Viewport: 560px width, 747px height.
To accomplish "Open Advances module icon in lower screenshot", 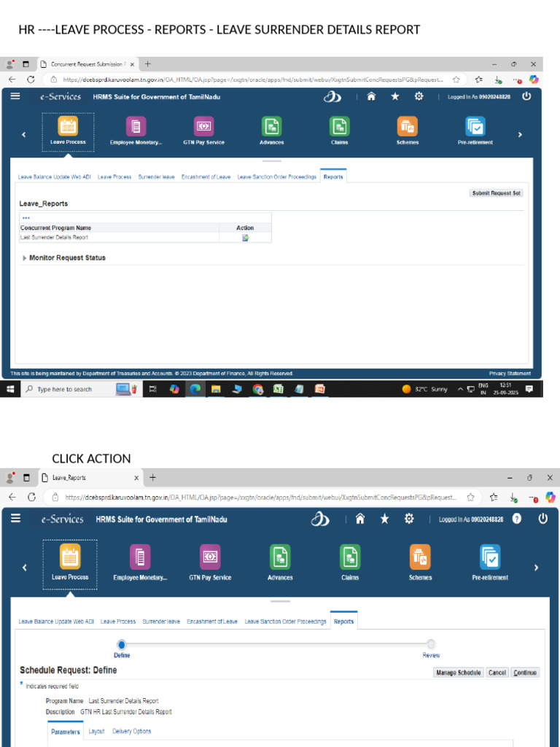I will tap(280, 557).
